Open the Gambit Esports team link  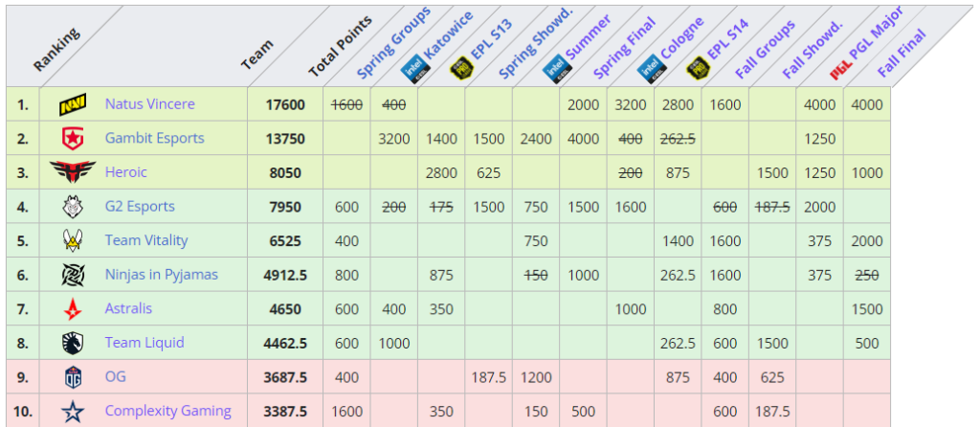click(x=154, y=138)
